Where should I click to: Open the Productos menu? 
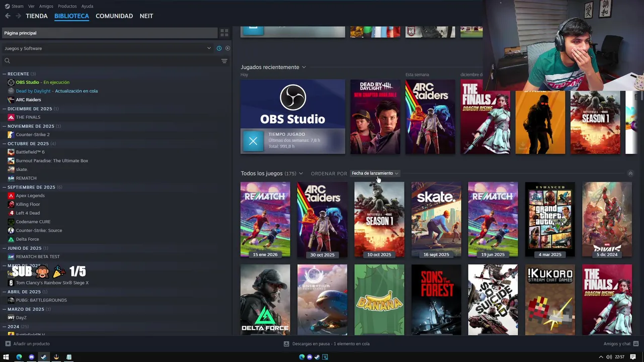[67, 6]
